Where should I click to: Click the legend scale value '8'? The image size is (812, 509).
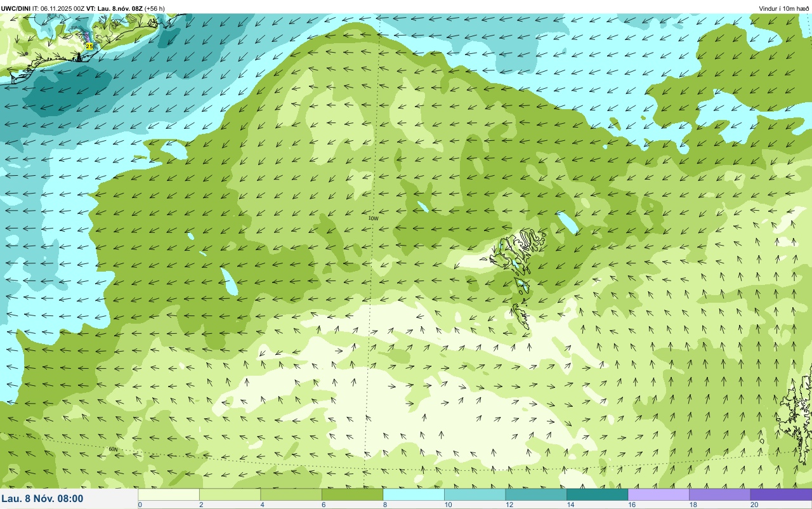coord(385,505)
